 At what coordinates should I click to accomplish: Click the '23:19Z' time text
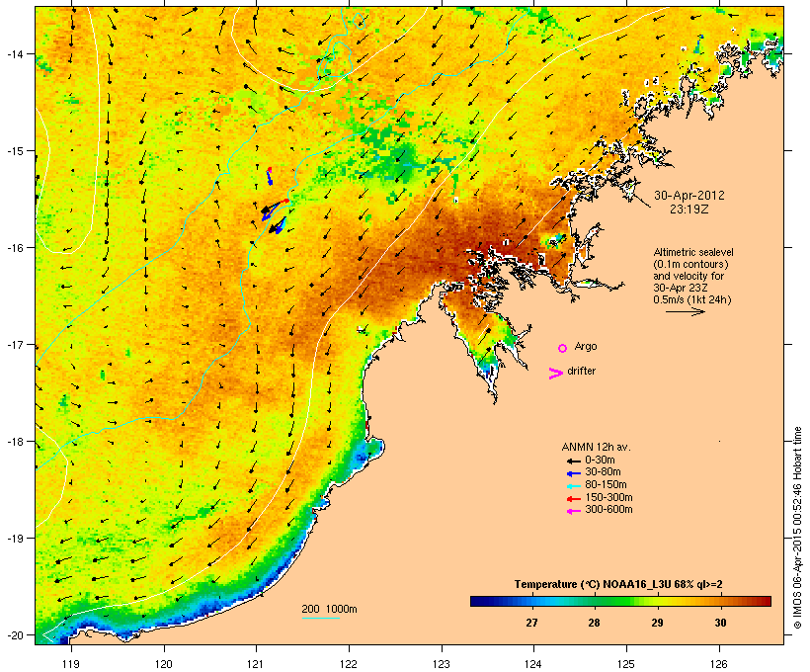click(x=689, y=210)
